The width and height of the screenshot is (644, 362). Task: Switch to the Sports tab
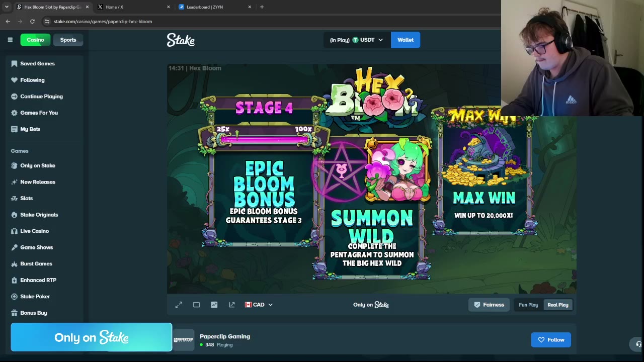68,40
